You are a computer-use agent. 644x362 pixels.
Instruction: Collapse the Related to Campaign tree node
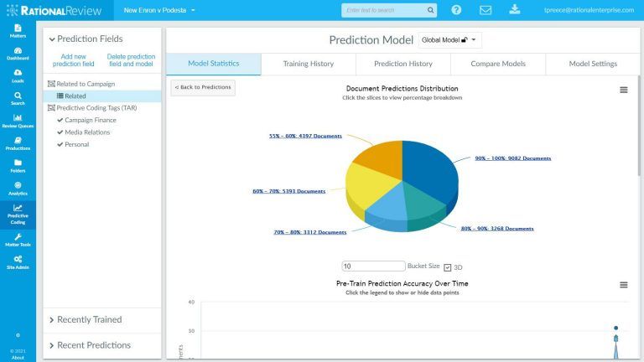click(x=51, y=84)
